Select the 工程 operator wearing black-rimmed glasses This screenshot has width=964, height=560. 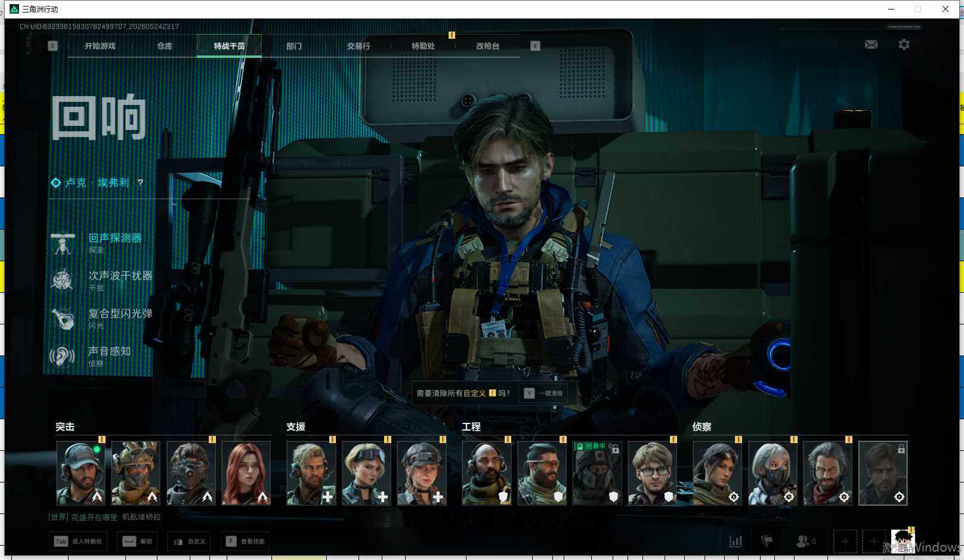click(x=652, y=473)
